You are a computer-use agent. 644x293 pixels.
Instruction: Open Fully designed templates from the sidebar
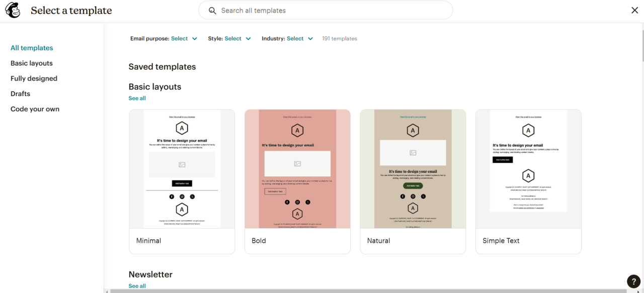[x=34, y=78]
